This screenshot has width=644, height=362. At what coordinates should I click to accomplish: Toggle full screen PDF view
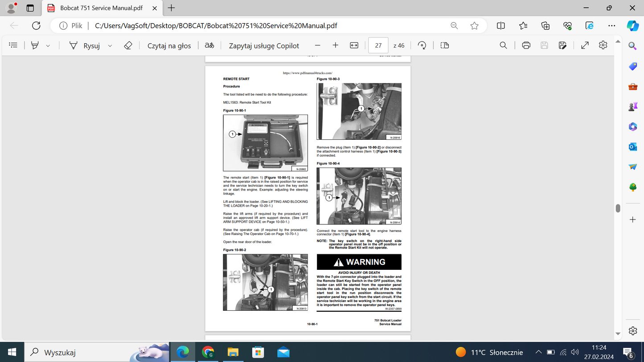click(x=585, y=45)
